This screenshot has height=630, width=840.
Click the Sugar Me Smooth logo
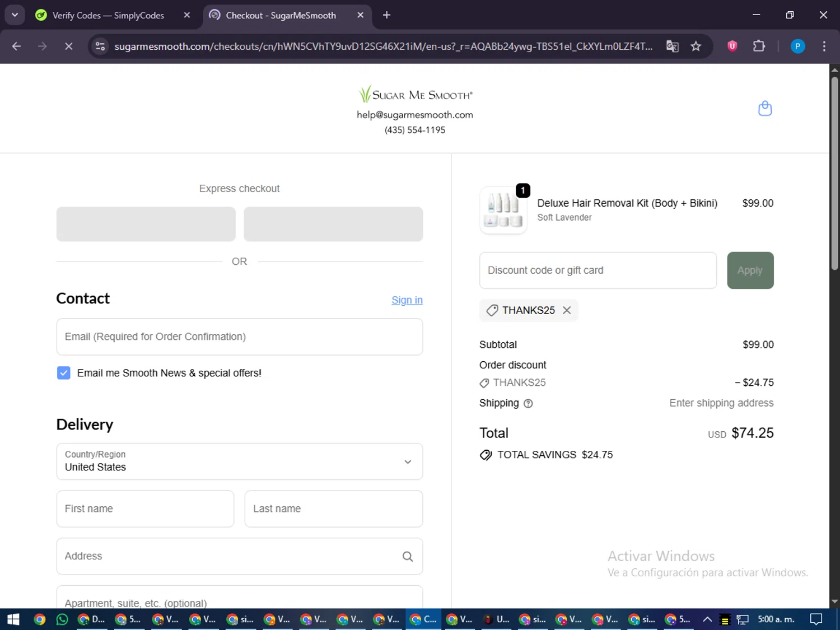[x=416, y=94]
